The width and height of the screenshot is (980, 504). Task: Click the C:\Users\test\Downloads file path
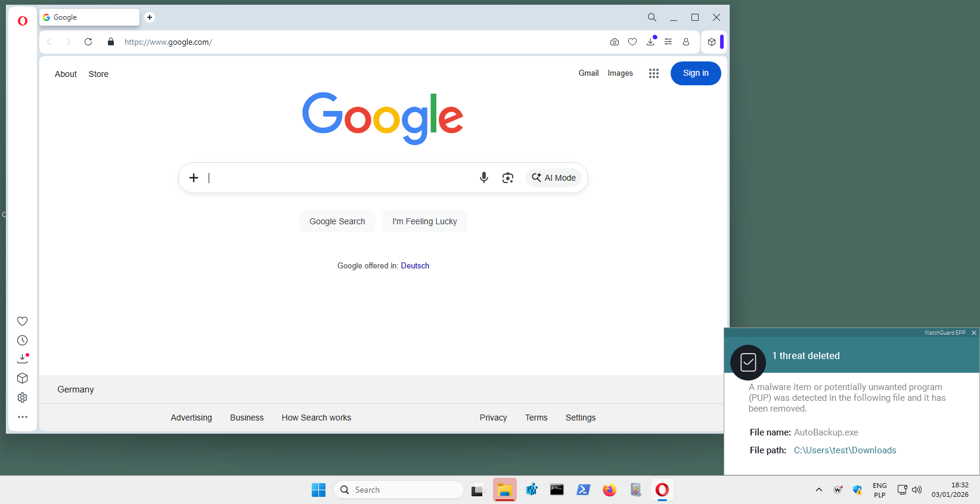(x=845, y=450)
